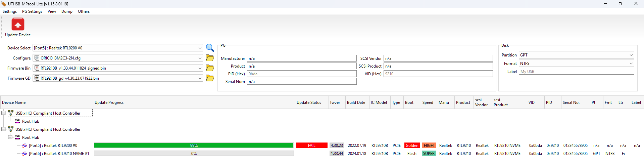Click the hub icon of the second Root Hub
The height and width of the screenshot is (161, 644).
17,137
